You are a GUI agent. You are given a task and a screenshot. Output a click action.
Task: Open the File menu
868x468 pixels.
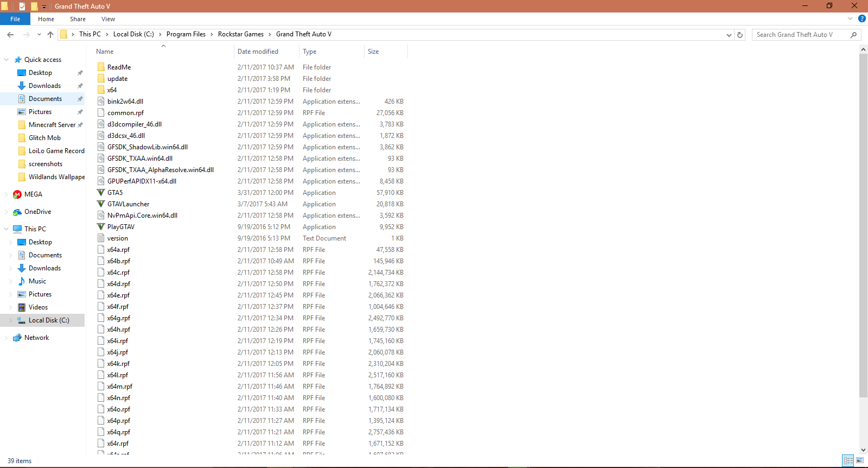click(15, 19)
